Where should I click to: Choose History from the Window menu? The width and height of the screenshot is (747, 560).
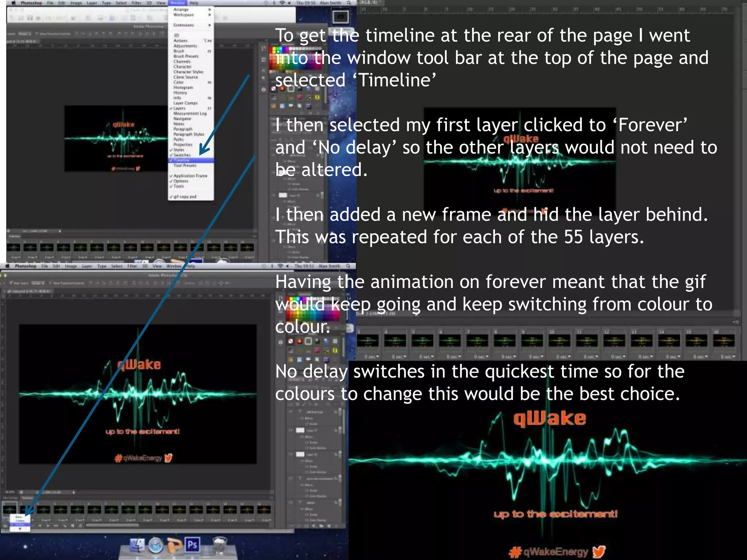pos(180,93)
